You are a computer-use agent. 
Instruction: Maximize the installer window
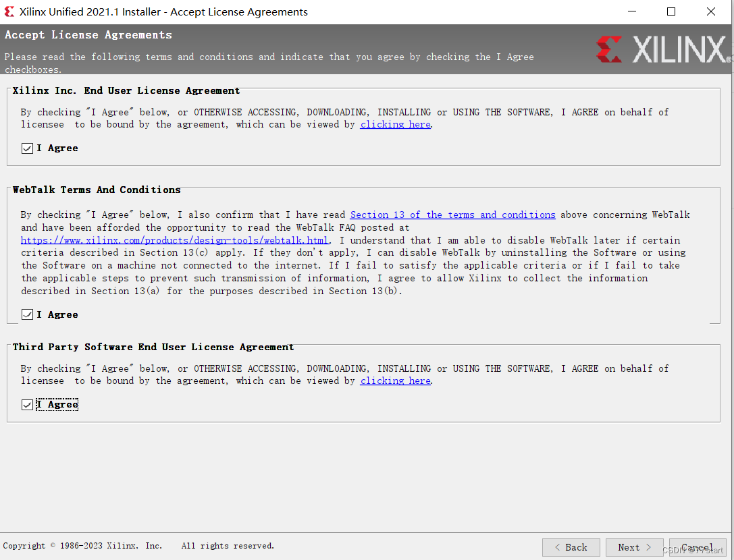click(x=671, y=11)
